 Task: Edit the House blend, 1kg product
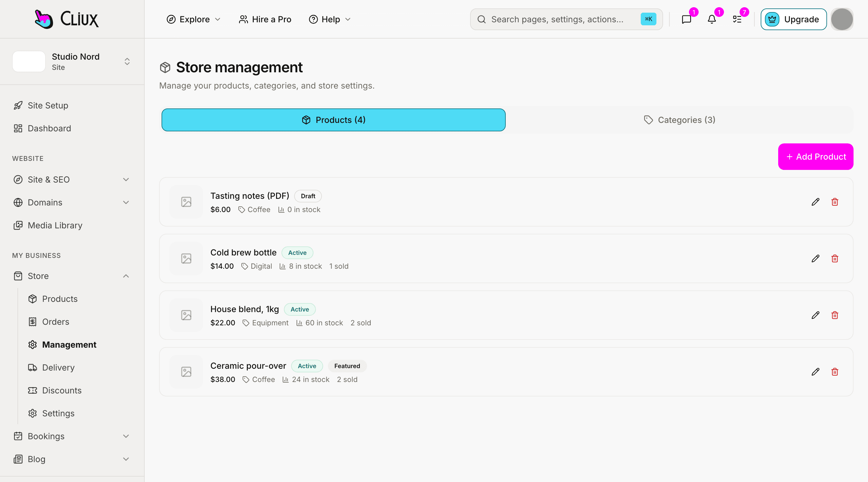coord(816,315)
